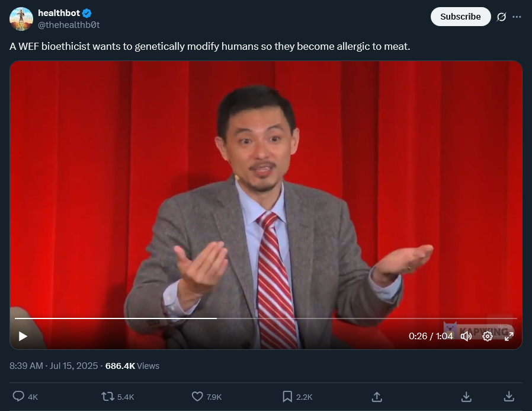Play the video with the play button

[x=23, y=336]
